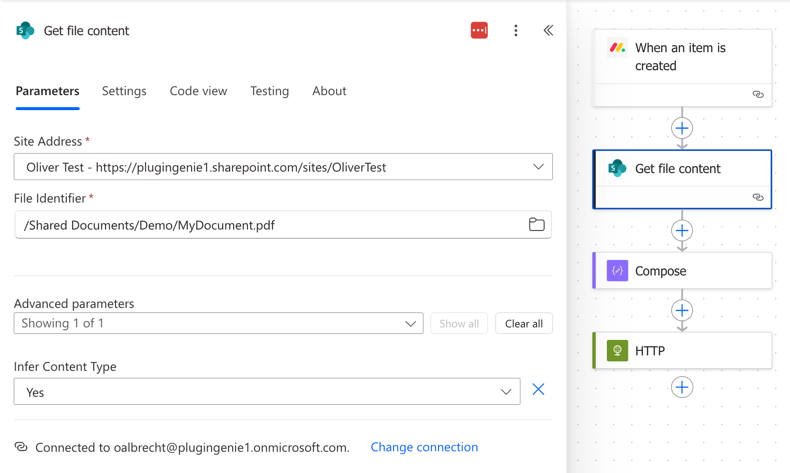Insert step below the HTTP action

click(682, 387)
